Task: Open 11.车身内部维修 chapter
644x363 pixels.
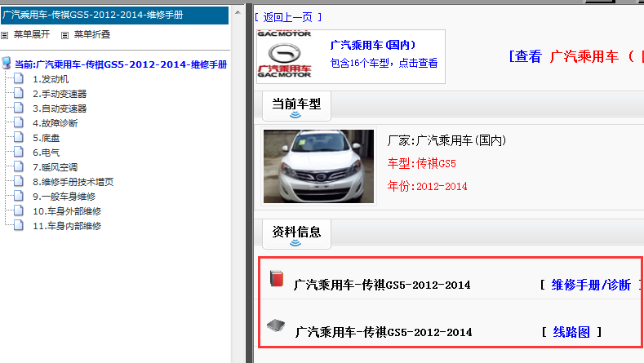Action: 67,226
